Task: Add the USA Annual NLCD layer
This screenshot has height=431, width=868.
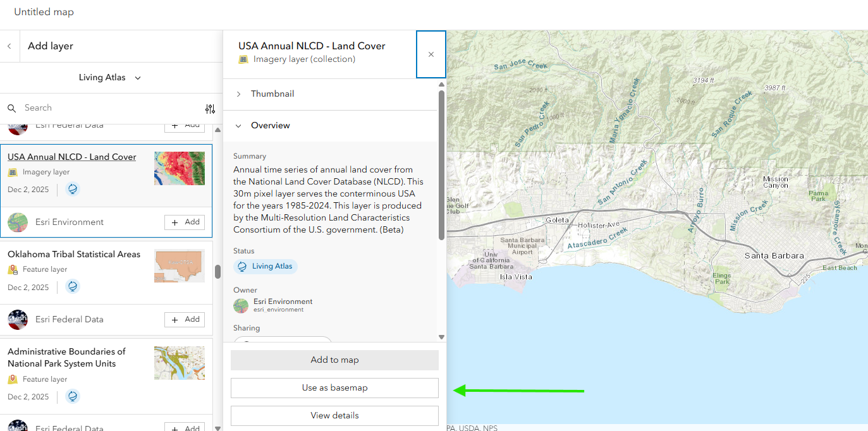Action: [x=185, y=222]
